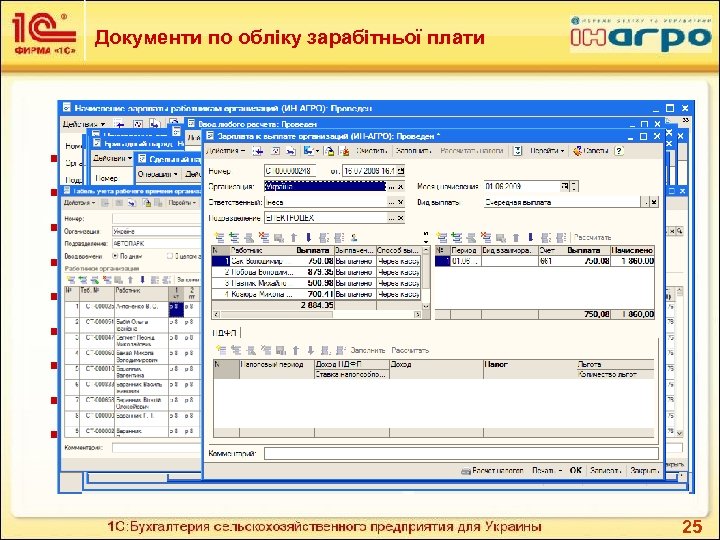Add a row in the right-hand payments table toolbar
The width and height of the screenshot is (720, 540).
click(442, 237)
